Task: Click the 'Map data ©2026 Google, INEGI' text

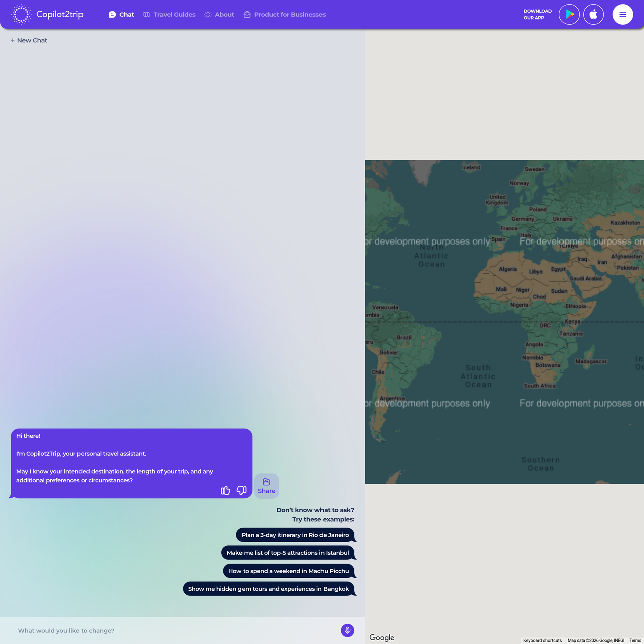Action: [596, 640]
